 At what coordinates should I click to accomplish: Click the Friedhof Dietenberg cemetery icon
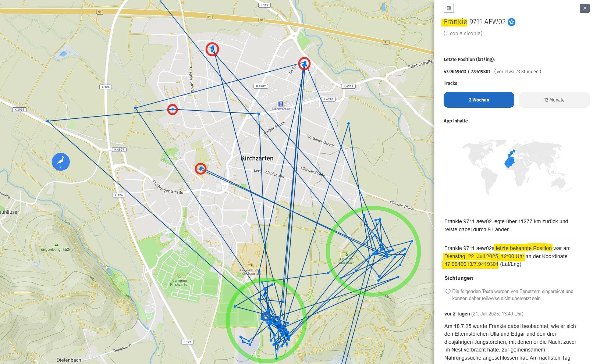click(x=347, y=254)
